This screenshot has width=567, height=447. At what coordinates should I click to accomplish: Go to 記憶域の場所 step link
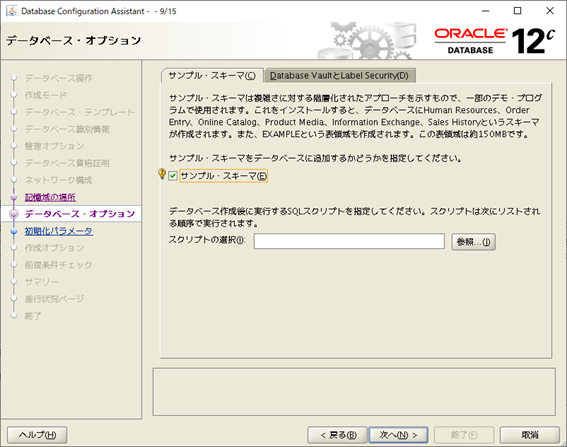click(50, 197)
